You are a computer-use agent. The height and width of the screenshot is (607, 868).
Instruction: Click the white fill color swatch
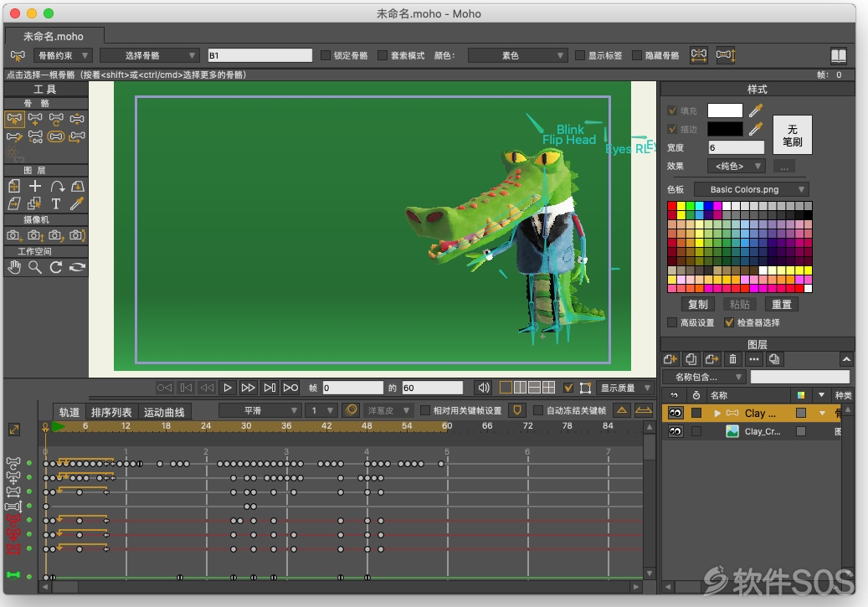pos(725,111)
